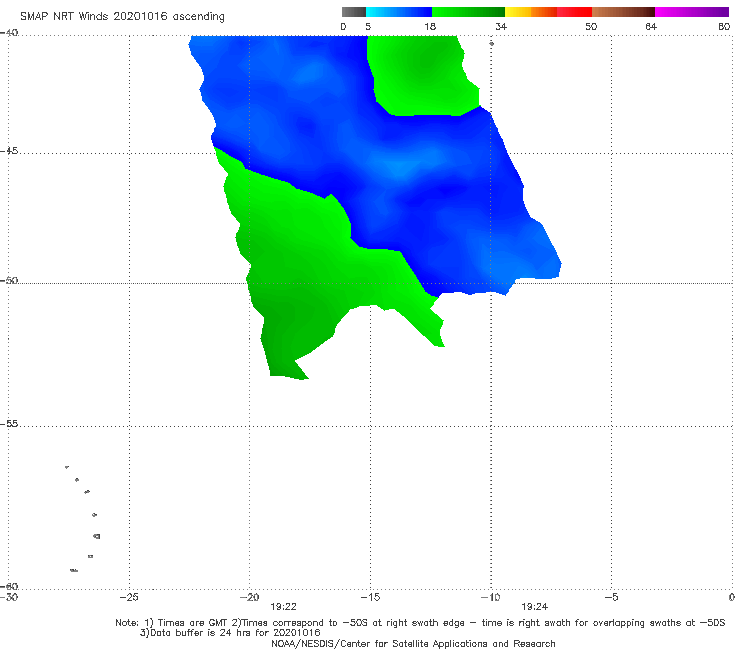Click the longitude label '-25' on bottom axis
740x650 pixels.
tap(129, 597)
